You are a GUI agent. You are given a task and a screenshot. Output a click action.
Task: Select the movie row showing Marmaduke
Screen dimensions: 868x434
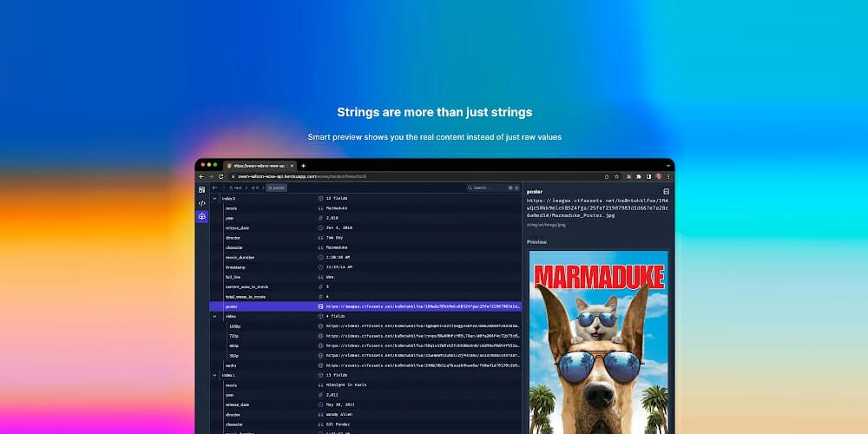(366, 208)
